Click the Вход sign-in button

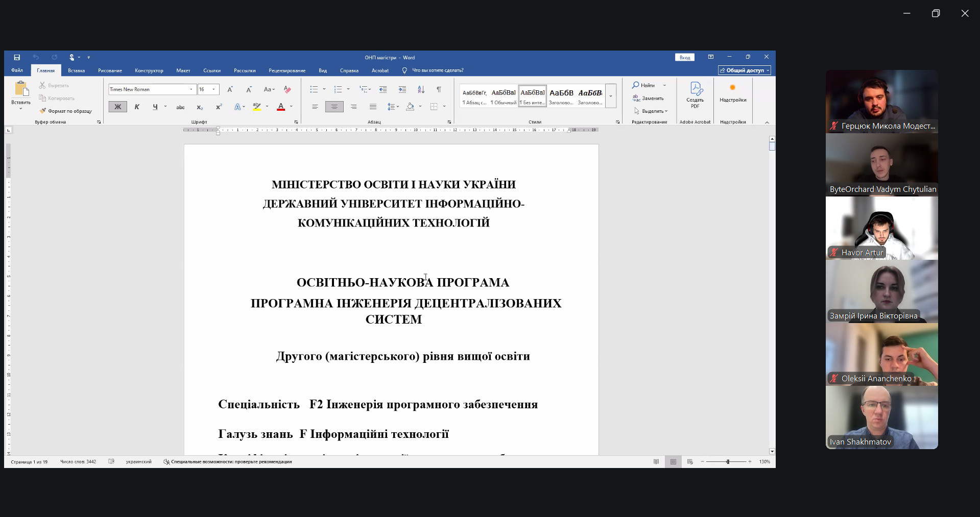click(685, 58)
